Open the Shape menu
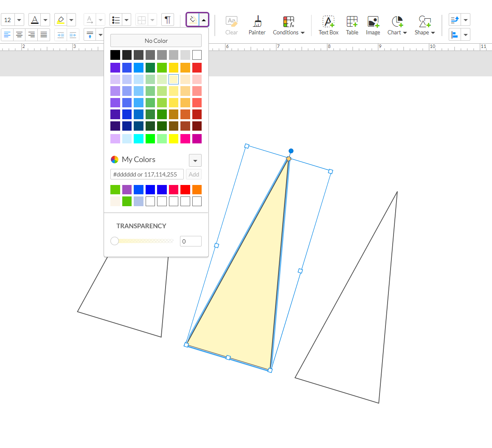The height and width of the screenshot is (448, 492). click(425, 25)
